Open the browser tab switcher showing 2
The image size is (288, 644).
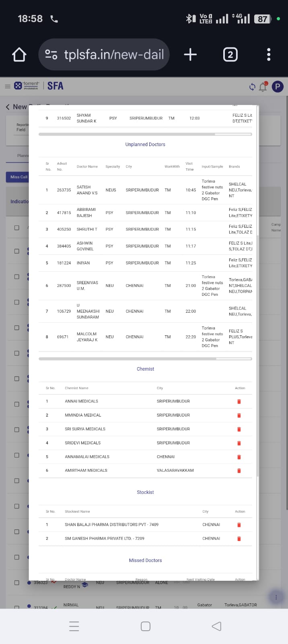230,54
